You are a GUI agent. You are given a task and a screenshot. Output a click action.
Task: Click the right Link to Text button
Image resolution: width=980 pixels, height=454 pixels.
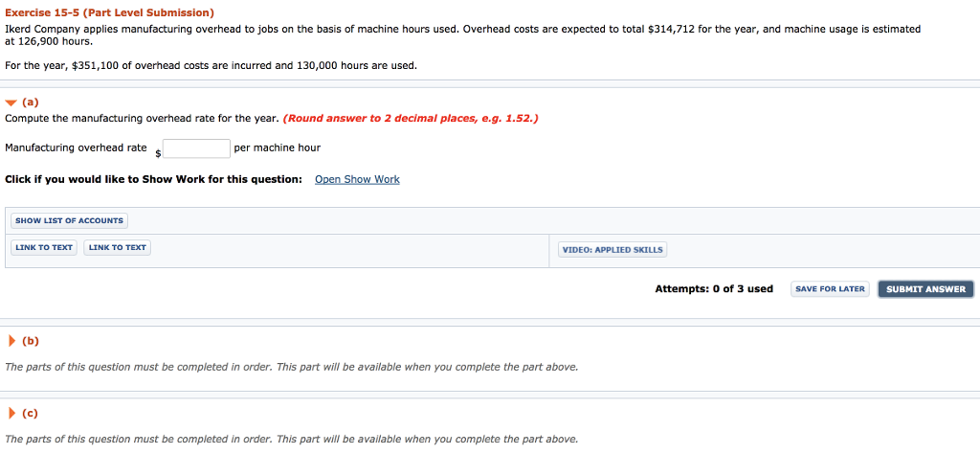point(118,248)
